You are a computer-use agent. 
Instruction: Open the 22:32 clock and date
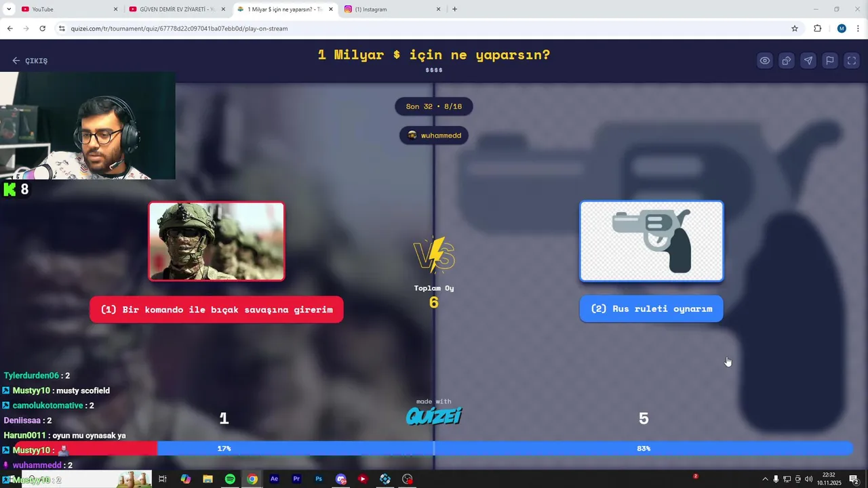pos(829,479)
